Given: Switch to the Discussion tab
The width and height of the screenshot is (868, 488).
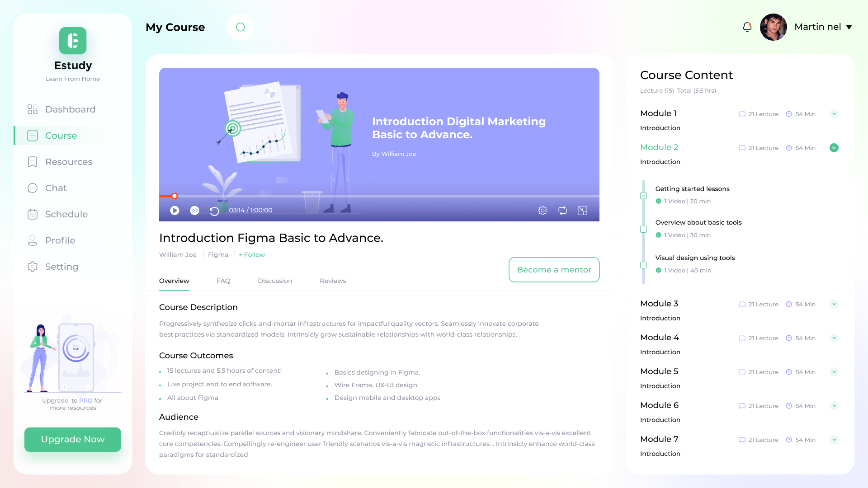Looking at the screenshot, I should click(x=275, y=281).
